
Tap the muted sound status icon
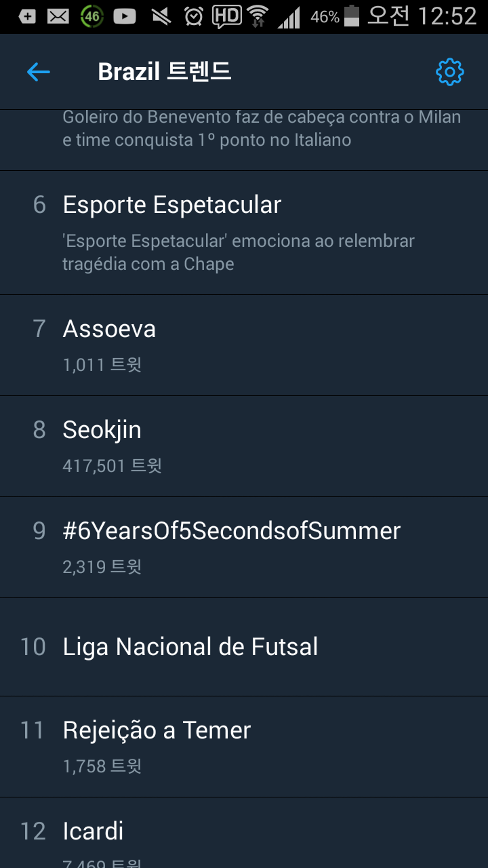point(160,16)
